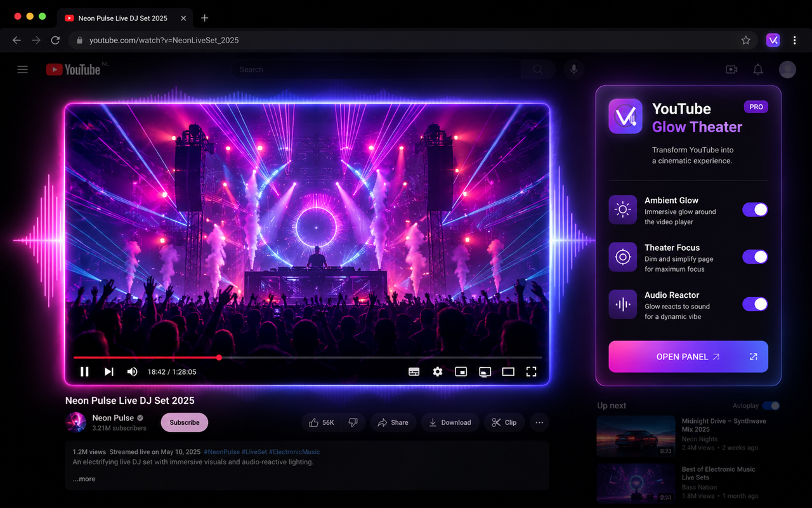This screenshot has height=508, width=812.
Task: Open Glow Theater extension toolbar icon
Action: click(773, 40)
